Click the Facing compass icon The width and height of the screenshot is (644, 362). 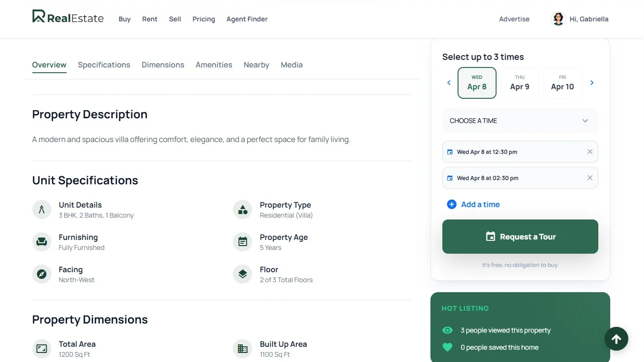coord(42,274)
